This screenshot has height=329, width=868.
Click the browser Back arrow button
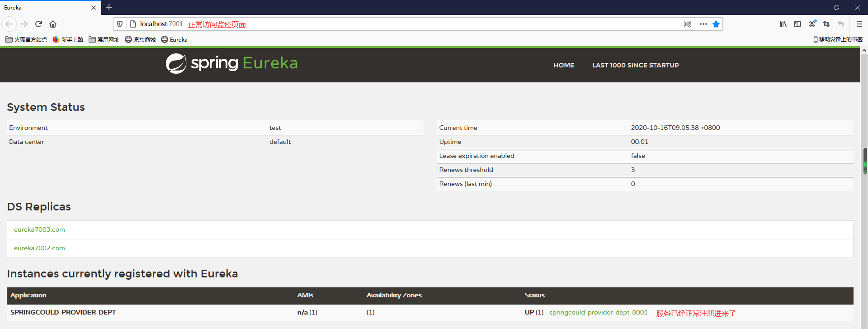click(9, 24)
